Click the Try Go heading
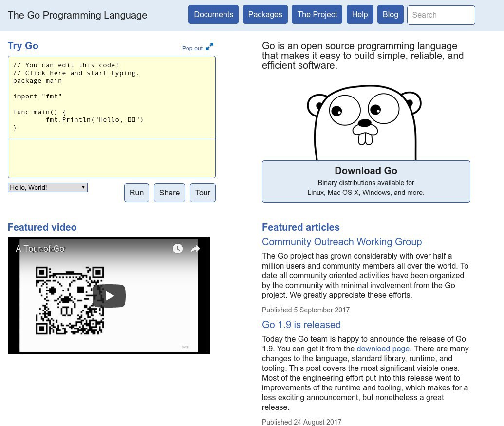This screenshot has width=504, height=426. pyautogui.click(x=23, y=46)
